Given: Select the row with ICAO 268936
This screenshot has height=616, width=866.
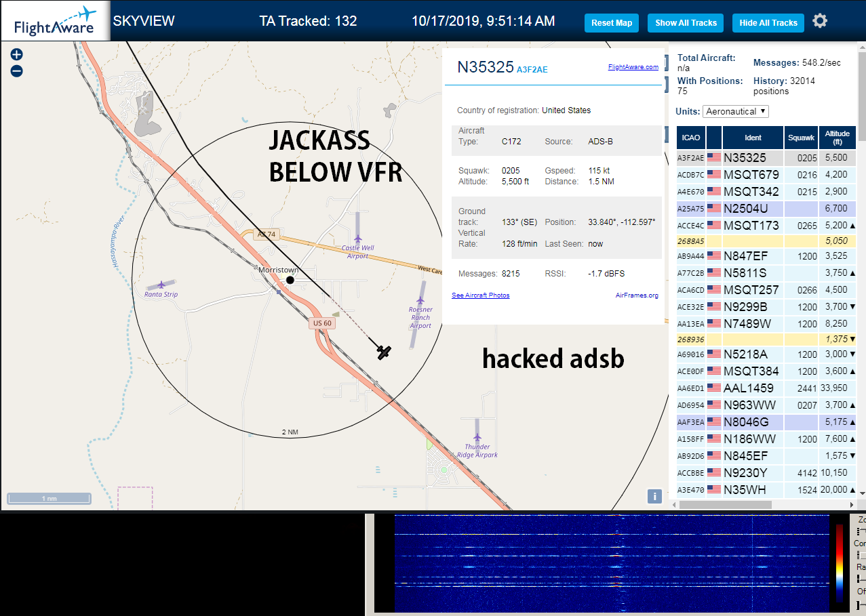Looking at the screenshot, I should click(x=766, y=339).
